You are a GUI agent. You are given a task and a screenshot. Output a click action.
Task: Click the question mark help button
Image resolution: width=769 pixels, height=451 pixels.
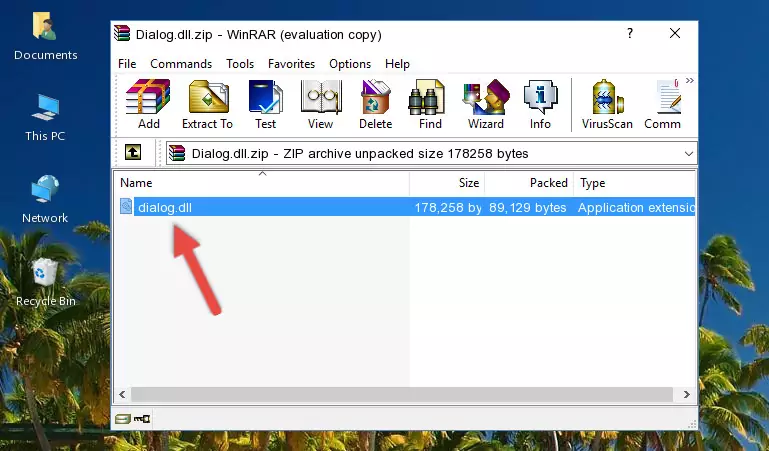click(x=630, y=34)
